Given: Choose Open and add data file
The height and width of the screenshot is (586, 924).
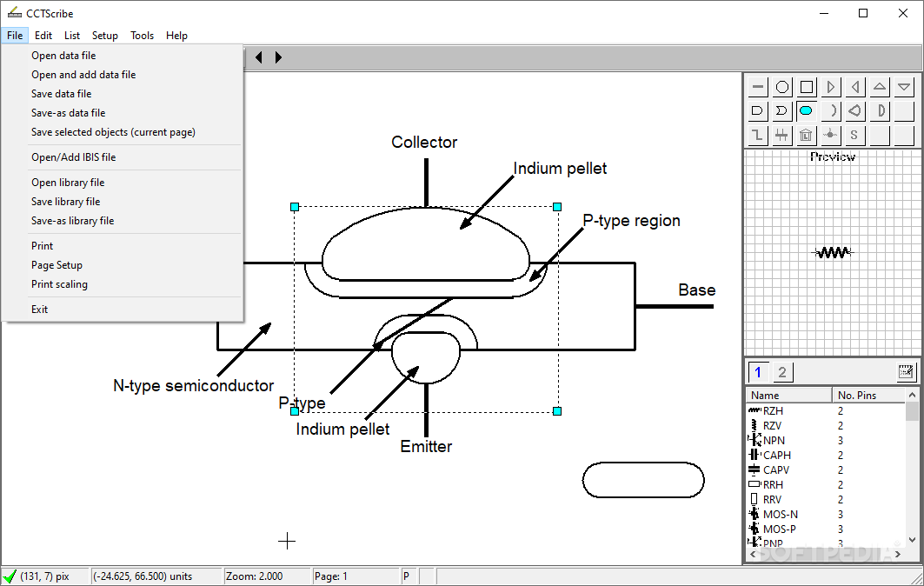Looking at the screenshot, I should coord(123,75).
